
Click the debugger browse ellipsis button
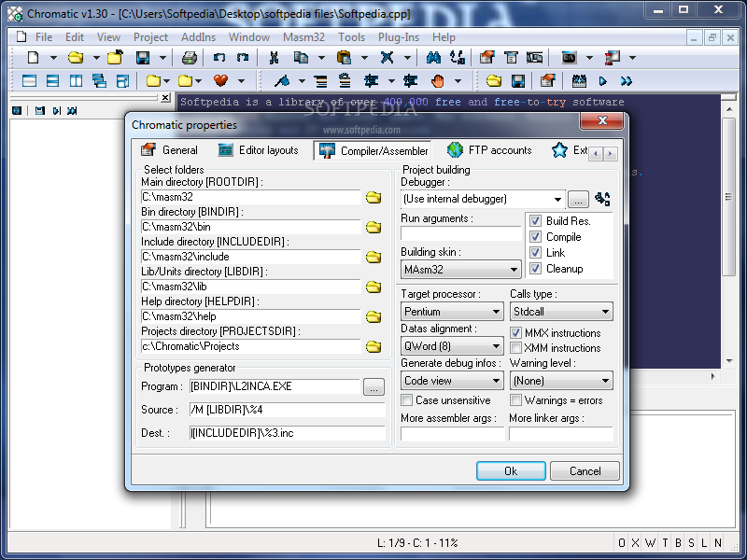(578, 199)
